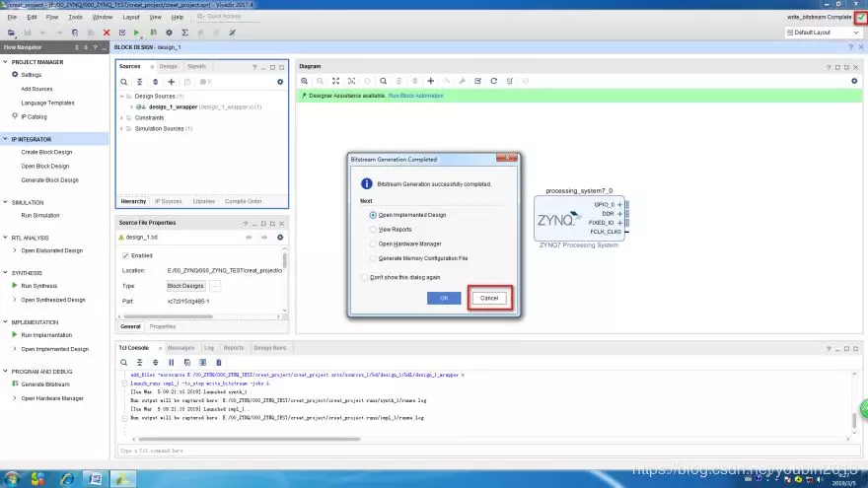
Task: Search the Diagram with magnifier icon
Action: point(383,81)
